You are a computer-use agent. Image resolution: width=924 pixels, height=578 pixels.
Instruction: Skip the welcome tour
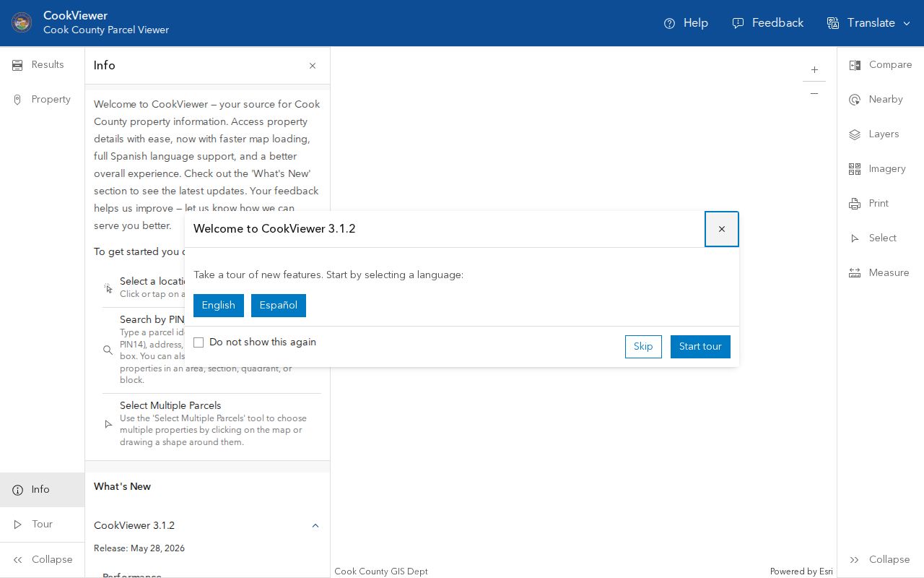coord(643,347)
